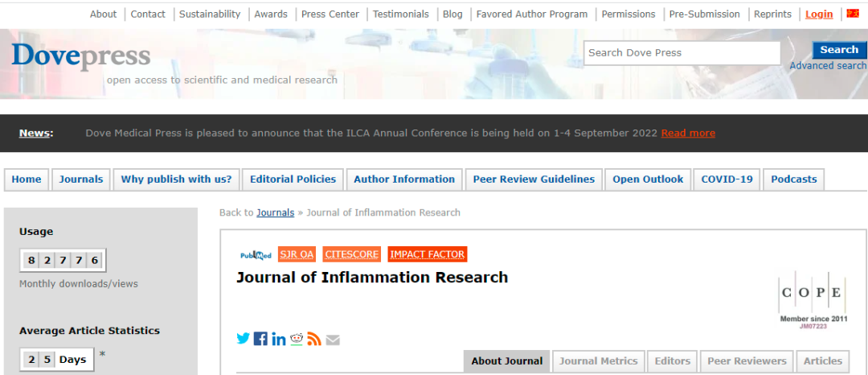This screenshot has height=375, width=868.
Task: Go to the COVID-19 navigation item
Action: 727,179
